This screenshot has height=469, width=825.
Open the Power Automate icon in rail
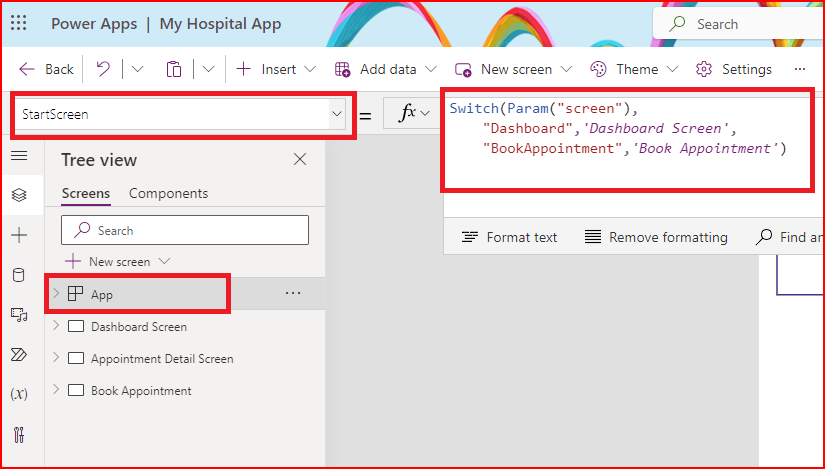click(19, 354)
